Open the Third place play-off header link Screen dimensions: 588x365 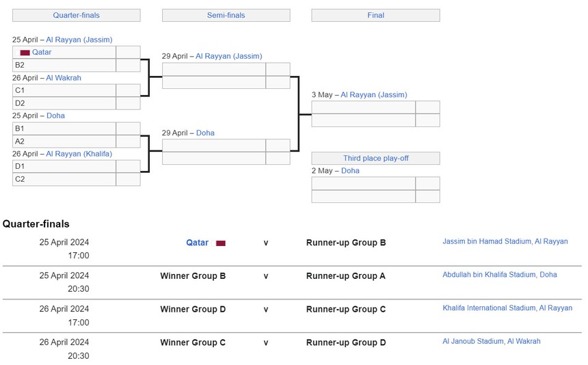375,158
